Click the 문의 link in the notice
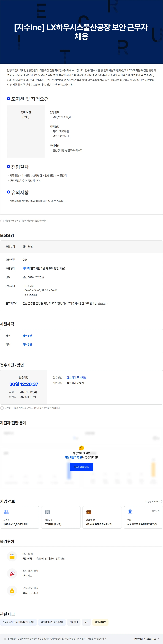This screenshot has width=163, height=644. pyautogui.click(x=37, y=220)
